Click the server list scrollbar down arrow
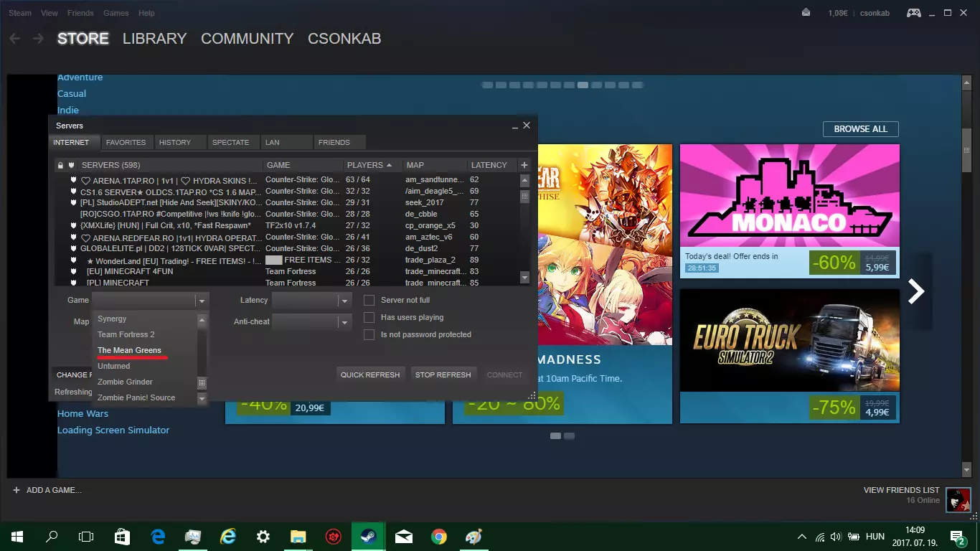980x551 pixels. point(524,278)
